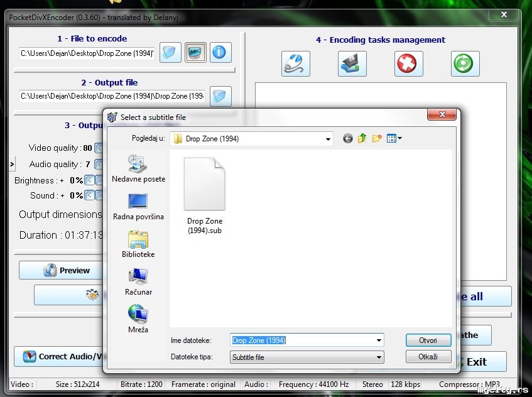Expand the Ime datoteke dropdown arrow
Viewport: 532px width, 397px height.
click(x=379, y=340)
